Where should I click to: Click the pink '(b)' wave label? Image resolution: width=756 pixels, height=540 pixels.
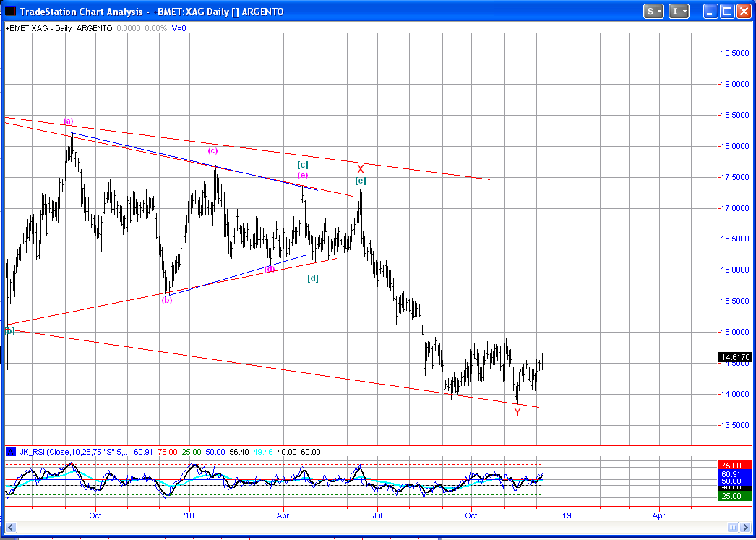tap(167, 300)
